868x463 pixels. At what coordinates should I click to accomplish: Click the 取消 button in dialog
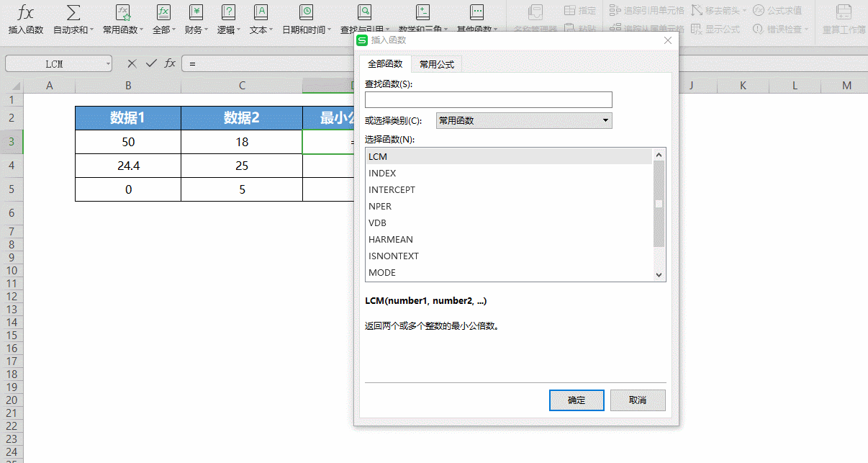coord(638,400)
